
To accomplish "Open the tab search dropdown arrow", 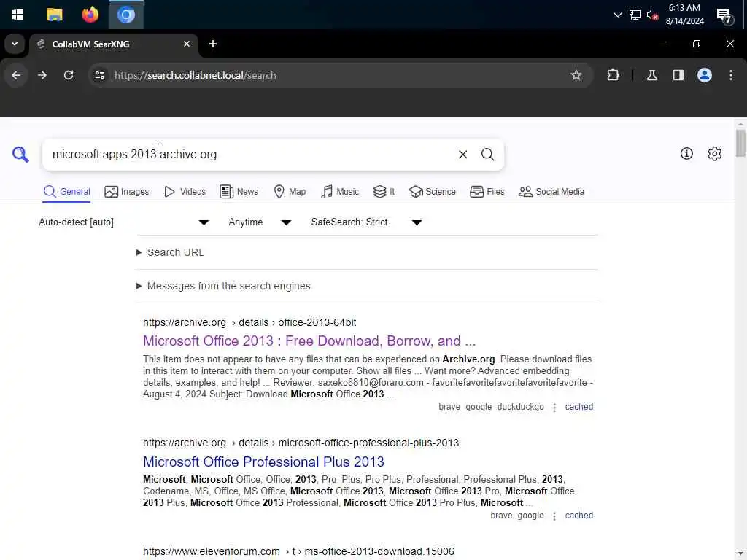I will coord(15,44).
